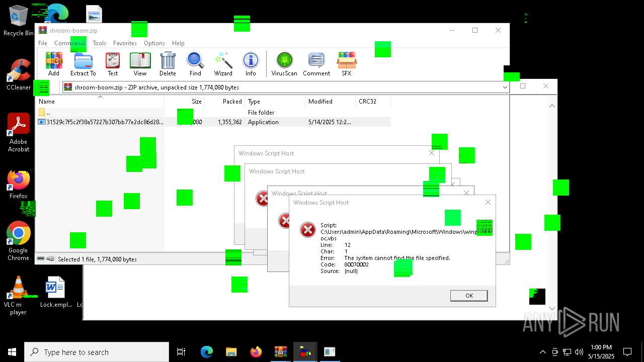Open the volume icon in system tray
Screen dimensions: 644x362
579,352
